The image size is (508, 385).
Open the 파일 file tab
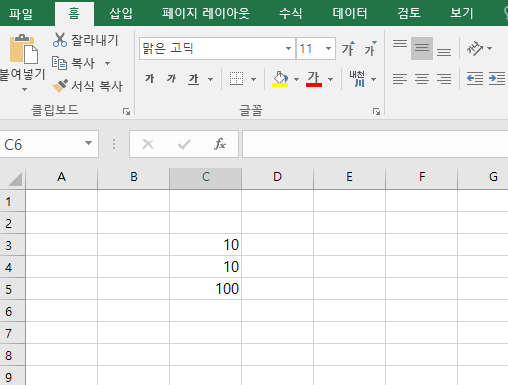21,14
